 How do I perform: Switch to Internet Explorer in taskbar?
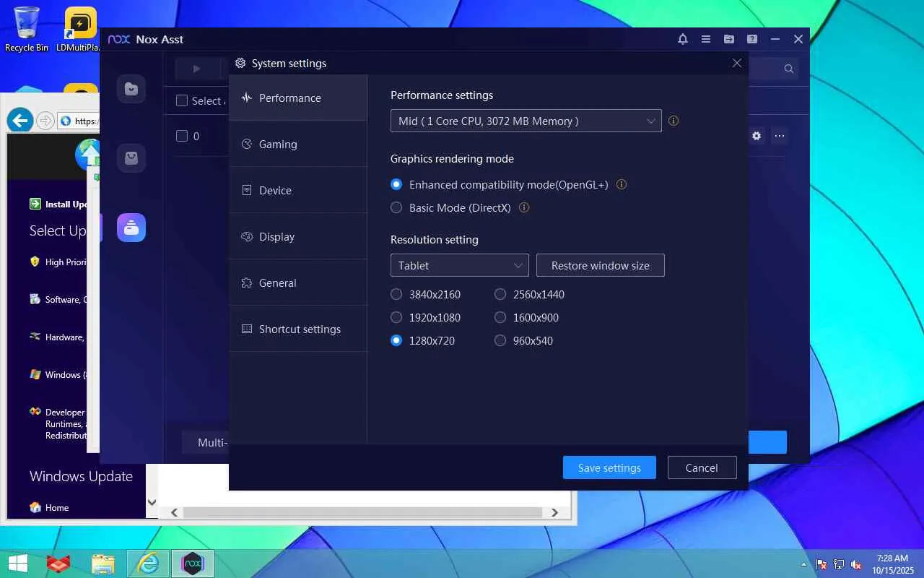[x=148, y=564]
